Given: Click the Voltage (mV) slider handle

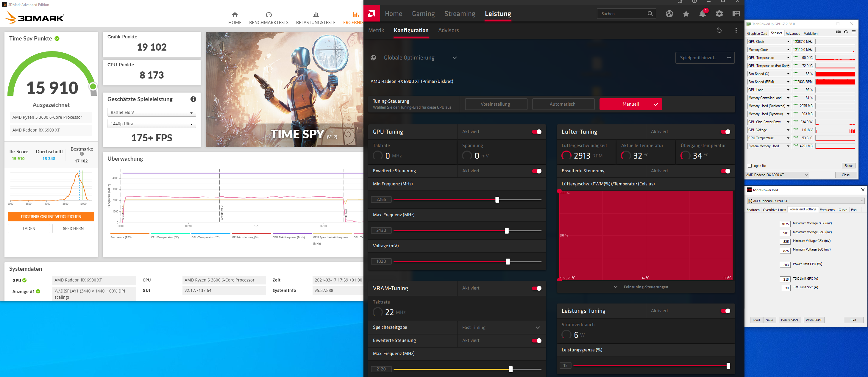Looking at the screenshot, I should [508, 262].
